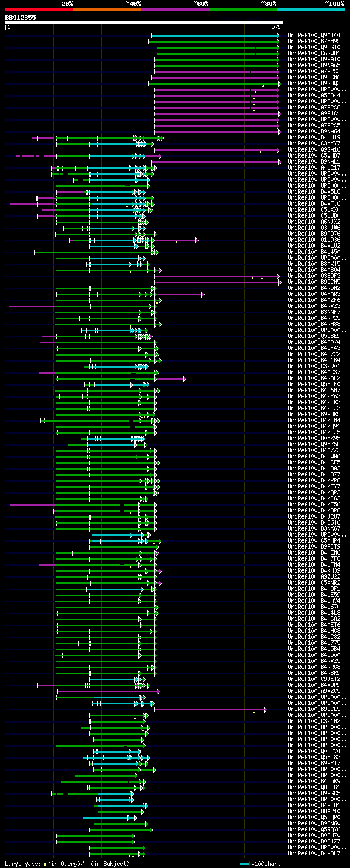This screenshot has width=350, height=868.
Task: Go to the UniRef100_Q5BTE0 label
Action: coord(314,385)
